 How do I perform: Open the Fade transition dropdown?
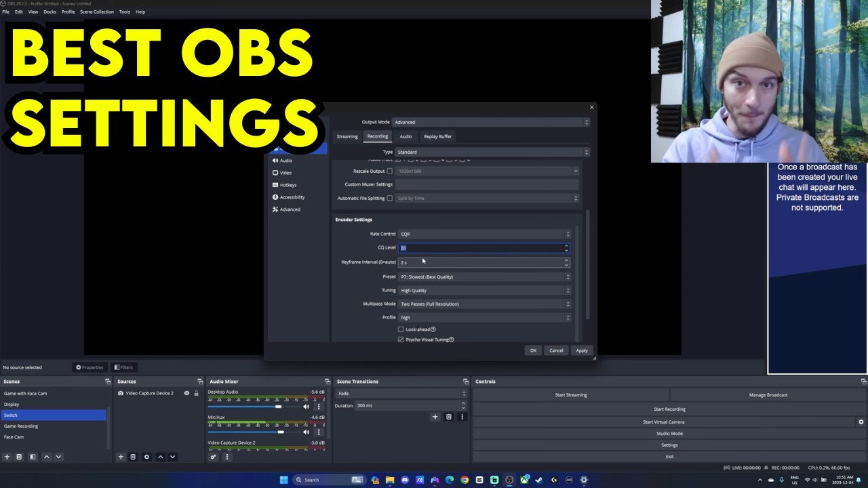401,393
